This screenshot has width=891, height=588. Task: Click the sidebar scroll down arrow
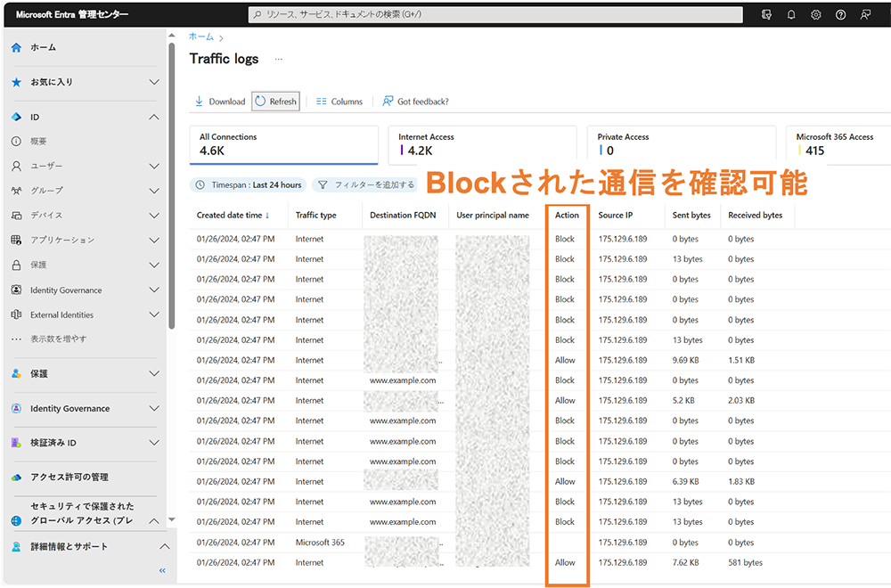coord(172,519)
